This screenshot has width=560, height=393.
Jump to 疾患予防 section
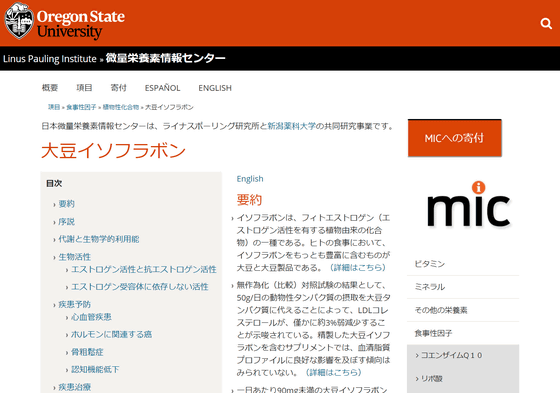click(75, 304)
